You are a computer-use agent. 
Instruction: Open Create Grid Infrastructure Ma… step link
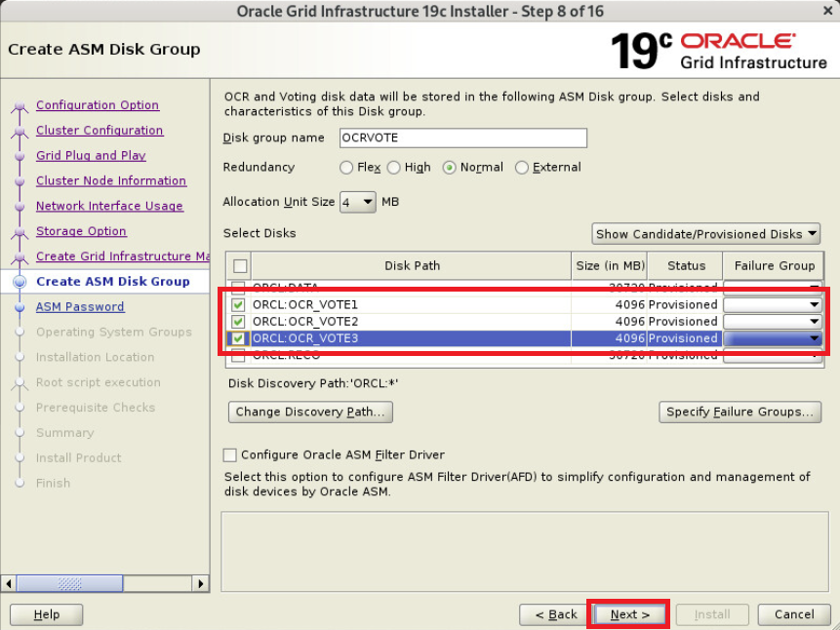pos(123,256)
